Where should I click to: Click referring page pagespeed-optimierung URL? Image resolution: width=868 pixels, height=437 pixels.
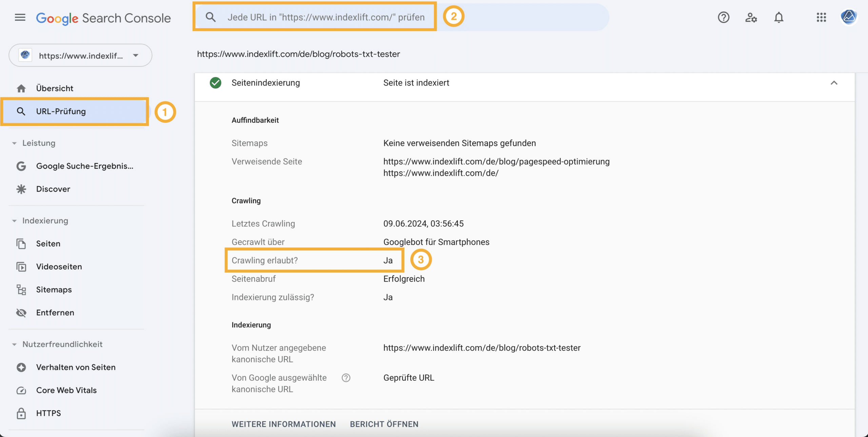[496, 161]
